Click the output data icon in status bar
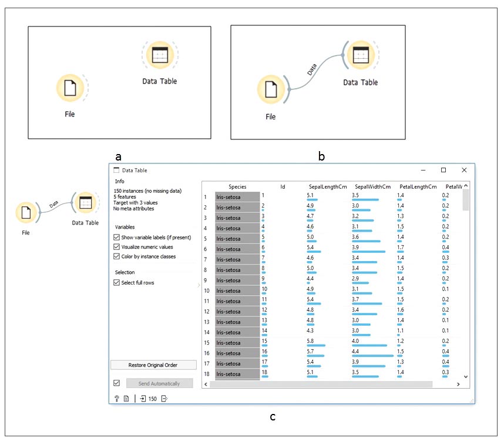Screen dimensions: 504x441 pos(164,399)
